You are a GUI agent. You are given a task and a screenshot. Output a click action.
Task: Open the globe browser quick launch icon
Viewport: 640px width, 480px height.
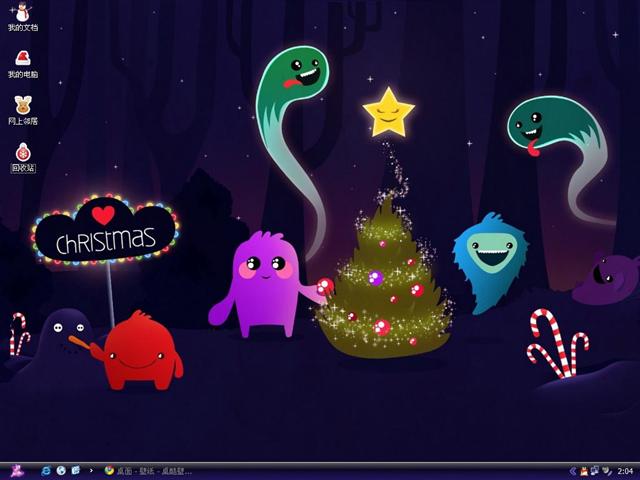pyautogui.click(x=61, y=471)
